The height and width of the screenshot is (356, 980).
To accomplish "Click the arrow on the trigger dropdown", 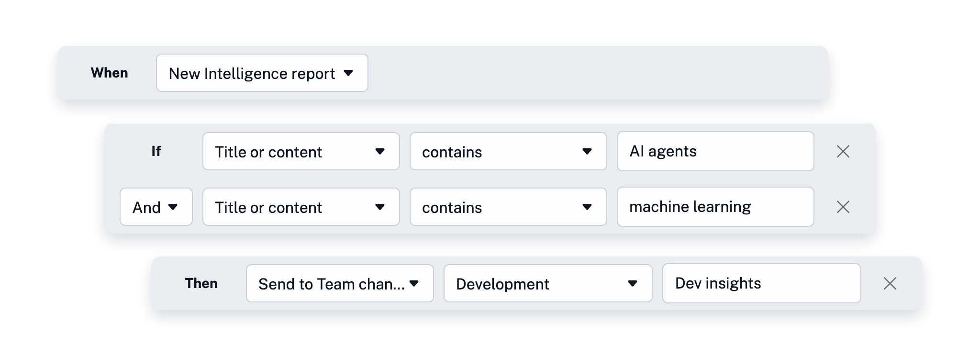I will 348,73.
